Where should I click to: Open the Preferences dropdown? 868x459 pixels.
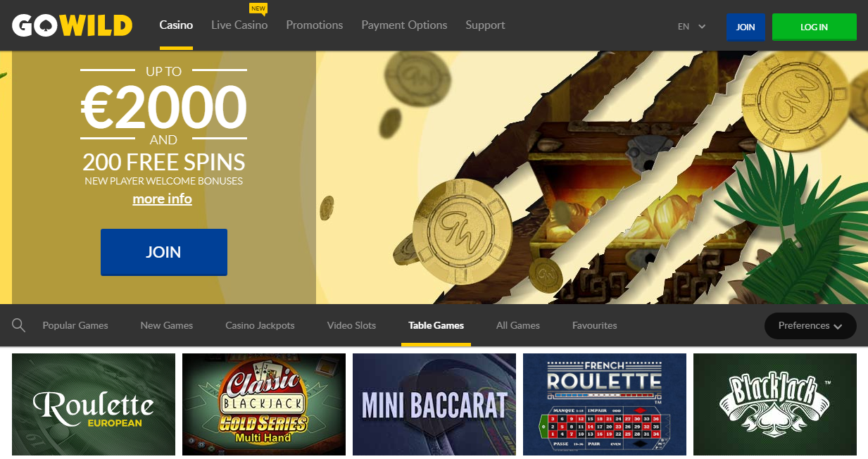click(810, 326)
